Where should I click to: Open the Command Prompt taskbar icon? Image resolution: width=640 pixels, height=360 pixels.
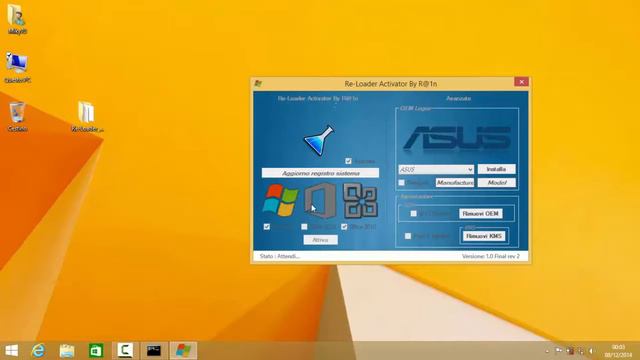click(x=154, y=351)
